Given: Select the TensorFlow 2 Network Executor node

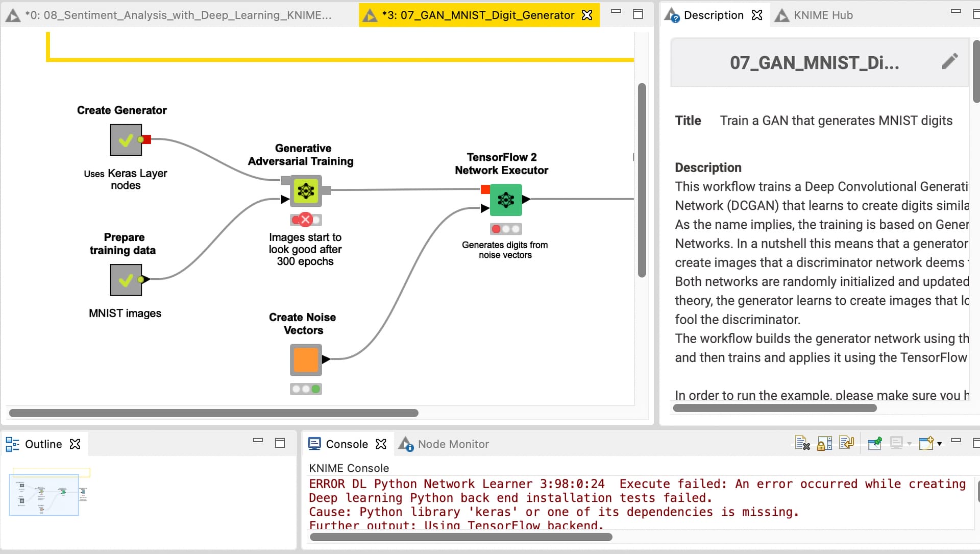Looking at the screenshot, I should (x=505, y=200).
